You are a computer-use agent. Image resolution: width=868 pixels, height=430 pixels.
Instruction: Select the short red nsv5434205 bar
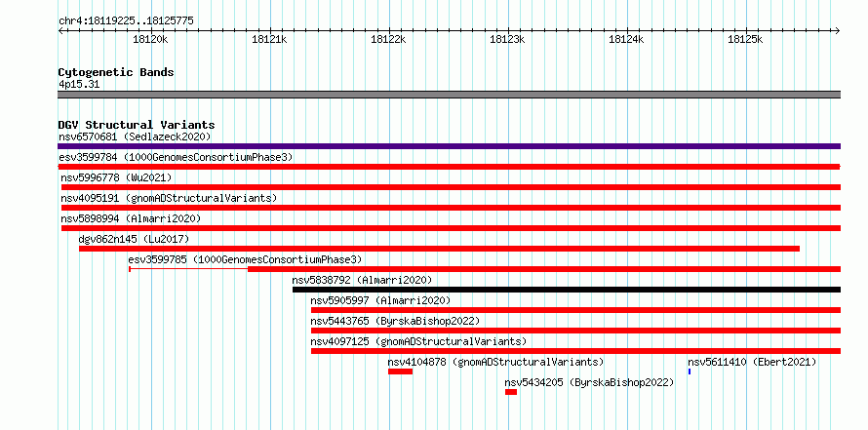click(x=511, y=392)
